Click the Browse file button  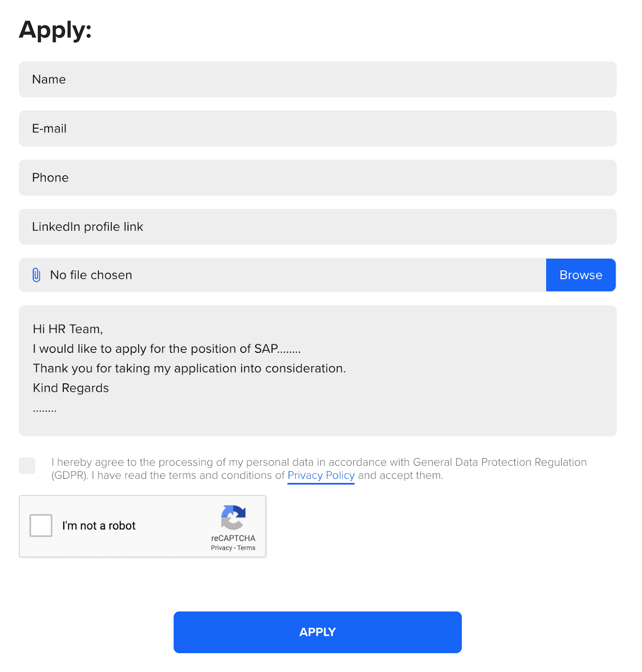point(581,275)
